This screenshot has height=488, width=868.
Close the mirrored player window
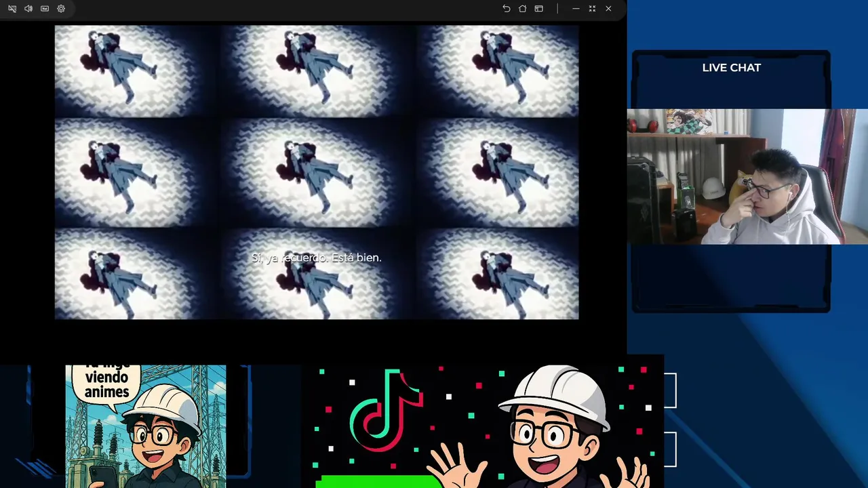[x=608, y=9]
